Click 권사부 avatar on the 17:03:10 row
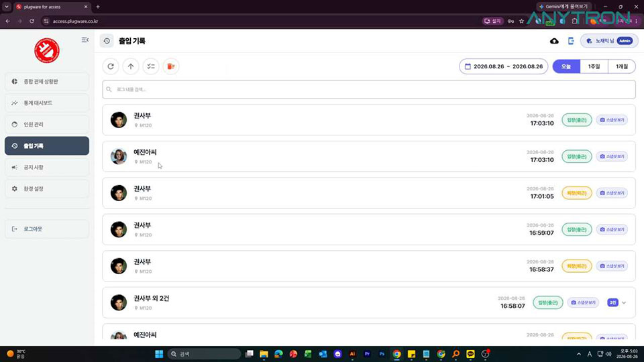Image resolution: width=644 pixels, height=362 pixels. coord(119,120)
